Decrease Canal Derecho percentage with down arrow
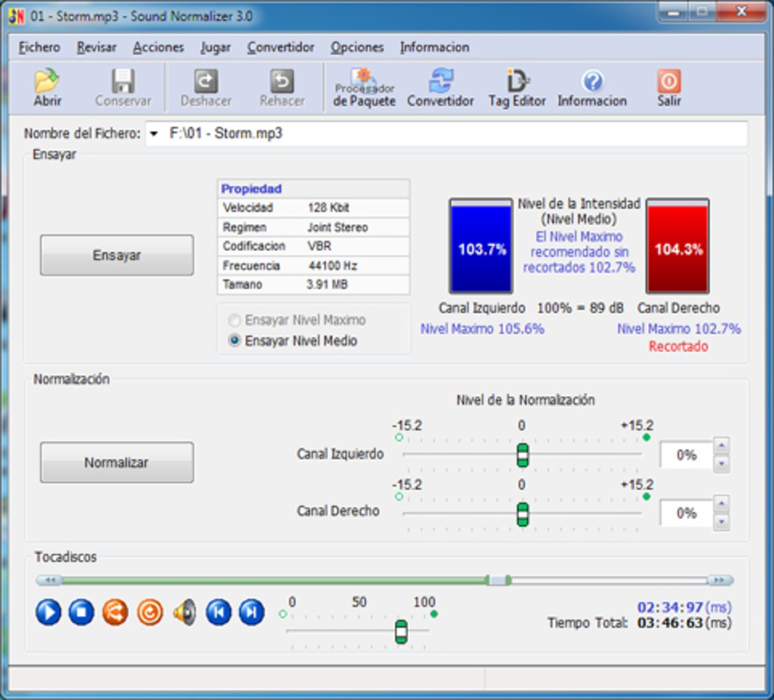Image resolution: width=774 pixels, height=700 pixels. [x=723, y=520]
